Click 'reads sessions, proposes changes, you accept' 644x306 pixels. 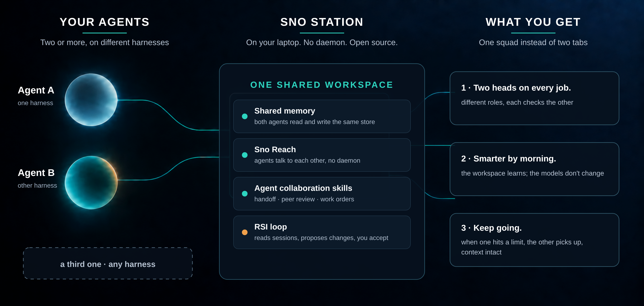tap(321, 238)
